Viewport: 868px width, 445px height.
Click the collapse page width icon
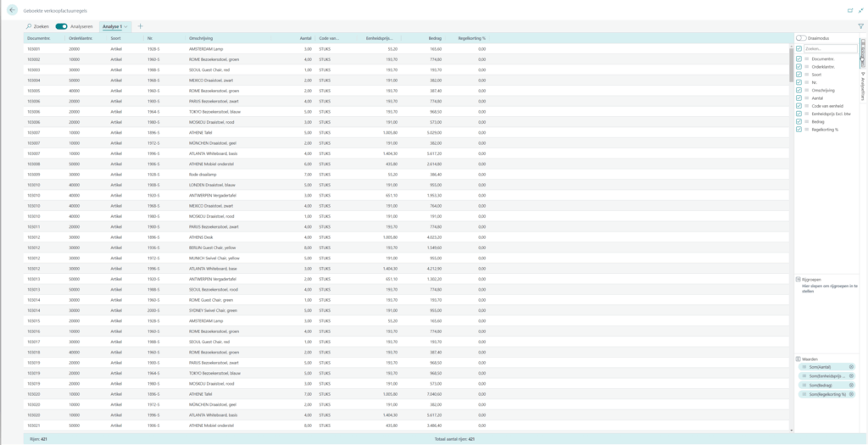pyautogui.click(x=860, y=9)
